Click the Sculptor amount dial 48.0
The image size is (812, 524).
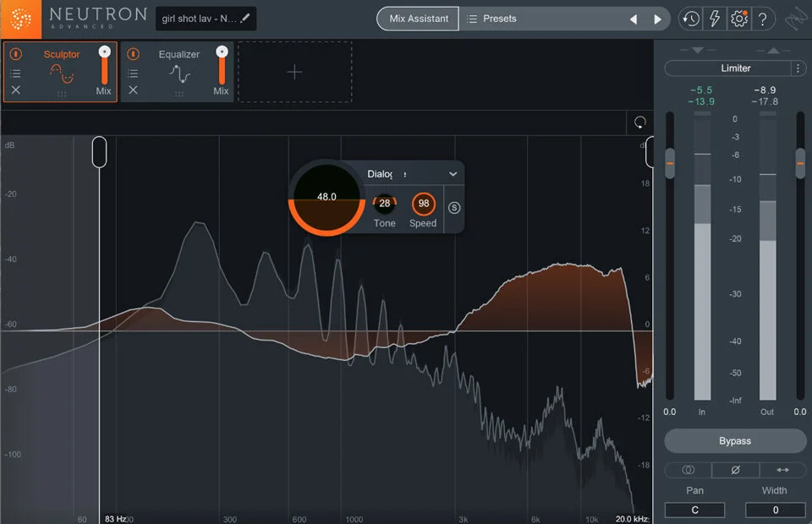coord(326,197)
